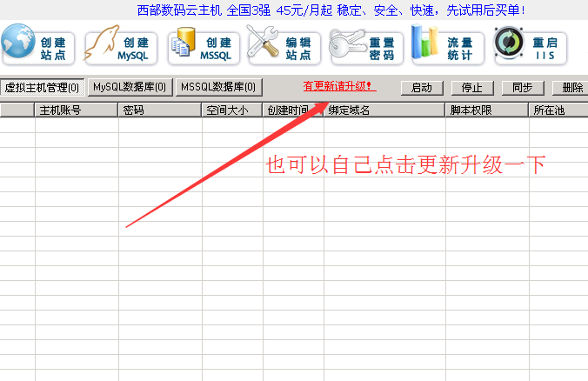Image resolution: width=588 pixels, height=381 pixels.
Task: Click the 所在池 column header
Action: tap(558, 110)
